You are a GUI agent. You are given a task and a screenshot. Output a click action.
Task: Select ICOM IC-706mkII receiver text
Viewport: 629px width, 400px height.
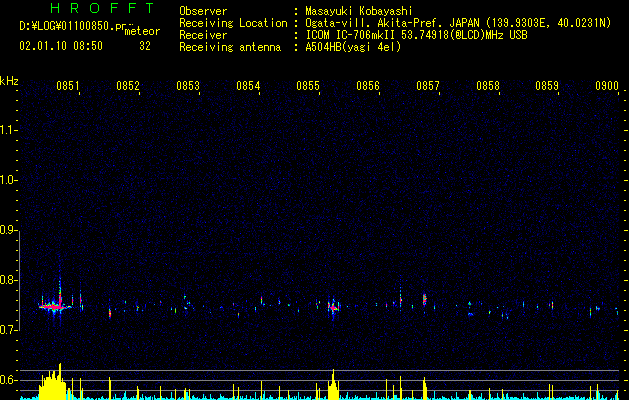tap(351, 35)
